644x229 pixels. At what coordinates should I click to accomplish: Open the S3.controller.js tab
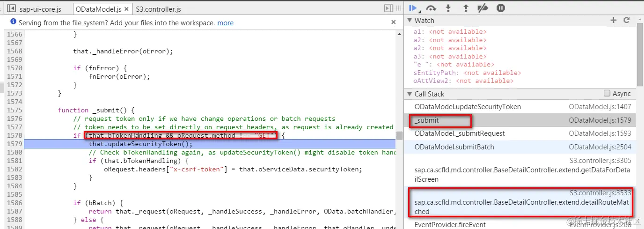click(x=158, y=9)
